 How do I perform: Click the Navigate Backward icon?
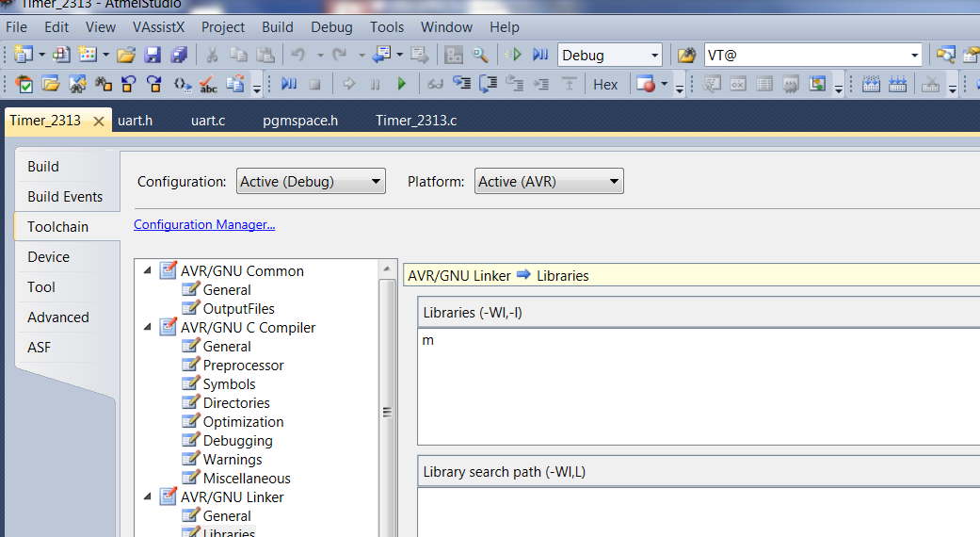tap(381, 55)
